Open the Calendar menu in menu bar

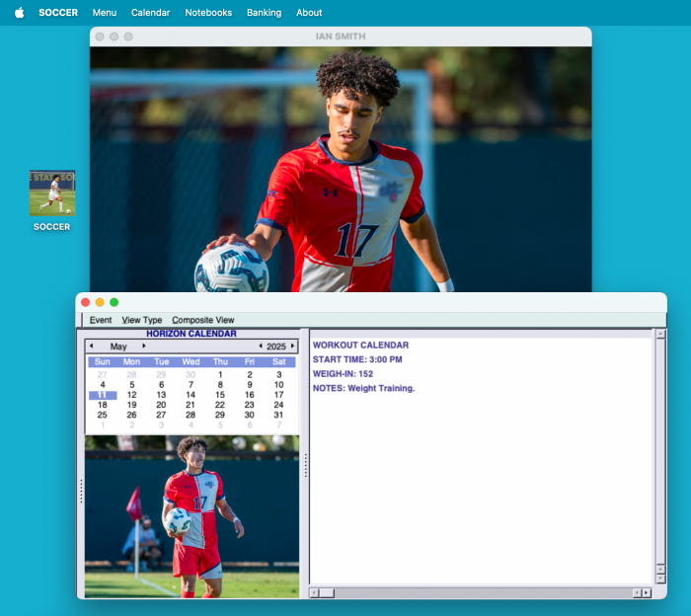pos(150,13)
